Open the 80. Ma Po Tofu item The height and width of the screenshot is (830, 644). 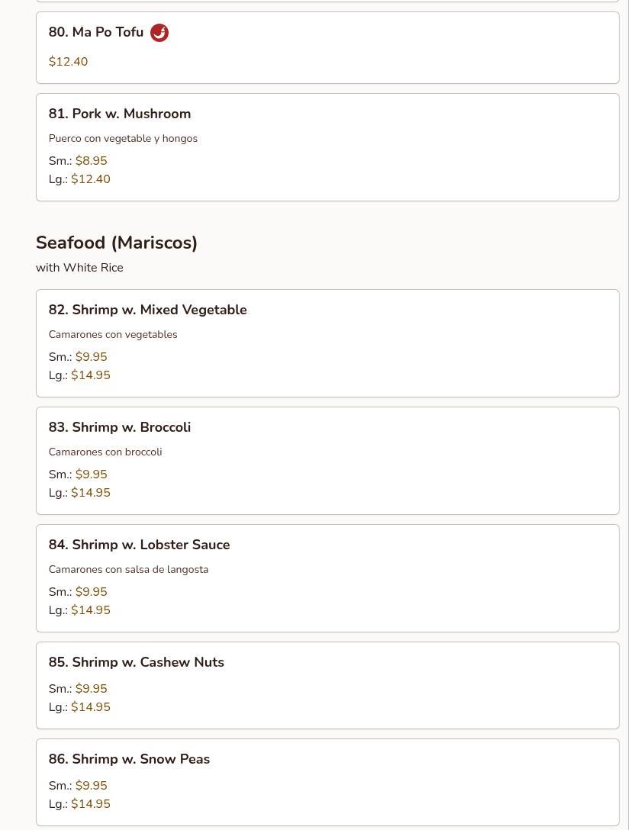96,32
